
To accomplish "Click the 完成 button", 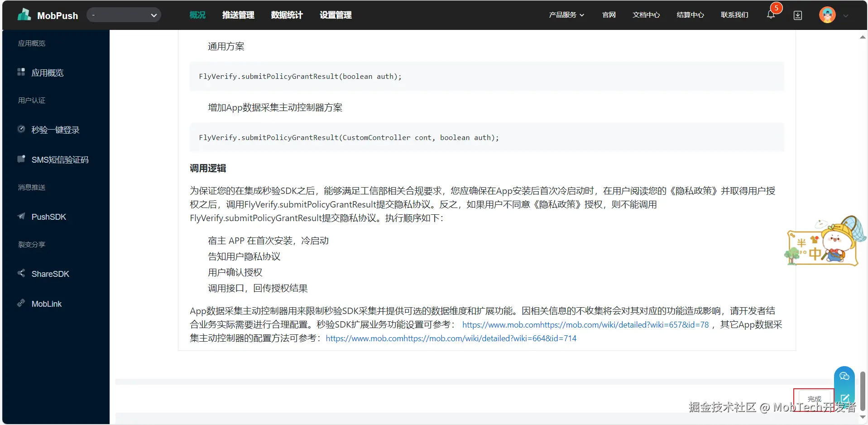I will pyautogui.click(x=814, y=399).
